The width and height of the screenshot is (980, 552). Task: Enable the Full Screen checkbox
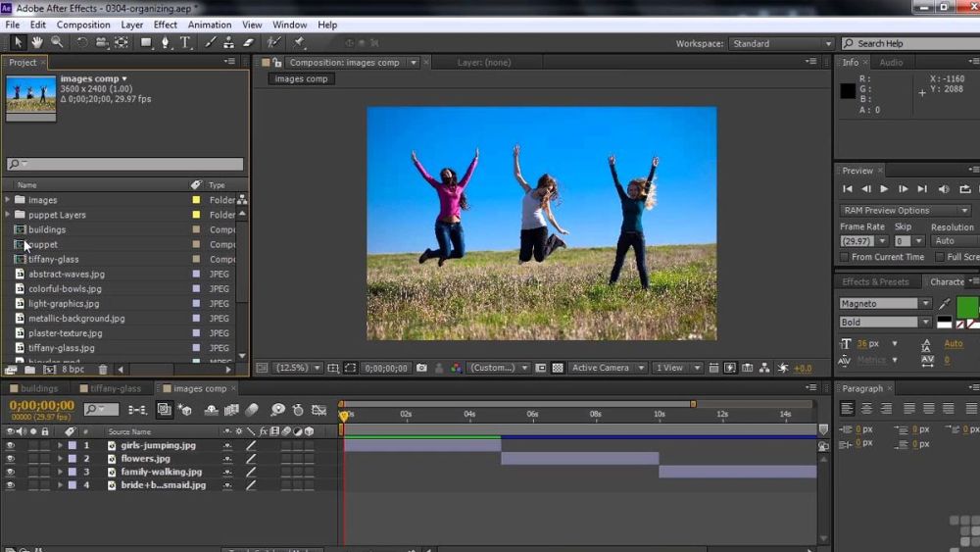940,257
